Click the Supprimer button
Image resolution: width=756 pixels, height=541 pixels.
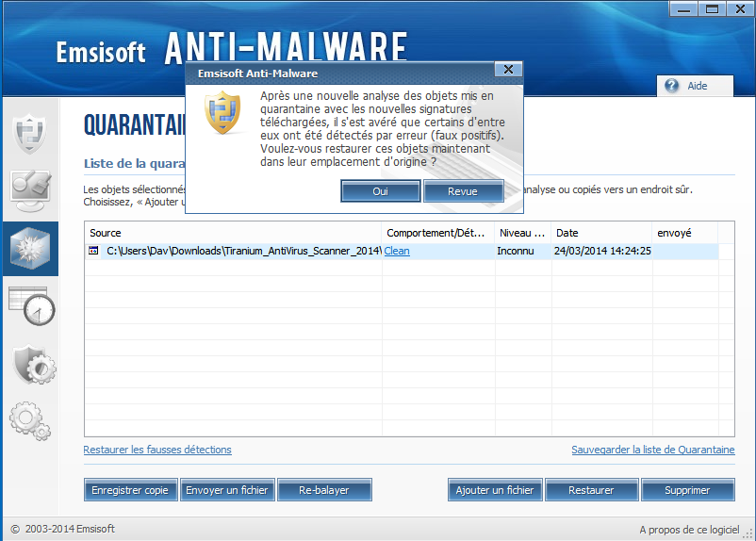click(x=688, y=490)
